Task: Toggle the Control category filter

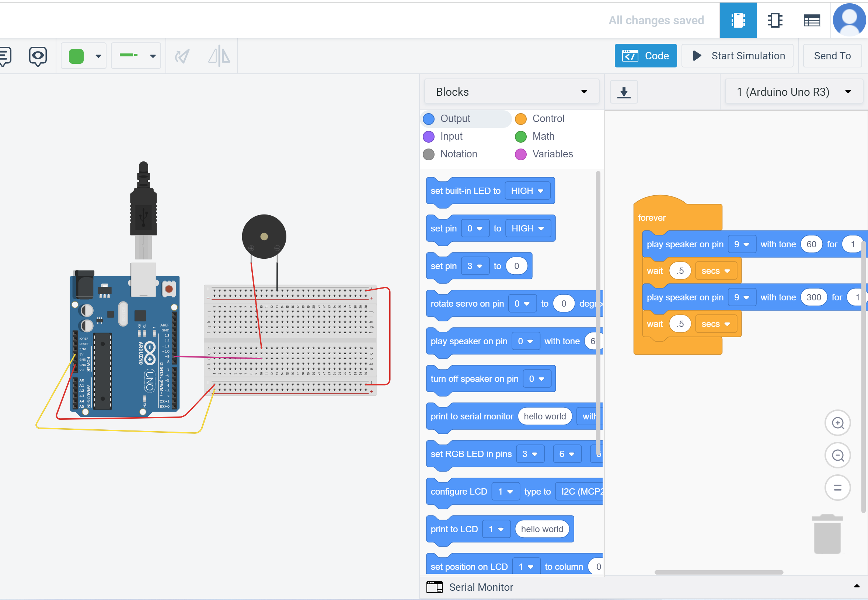Action: (x=547, y=119)
